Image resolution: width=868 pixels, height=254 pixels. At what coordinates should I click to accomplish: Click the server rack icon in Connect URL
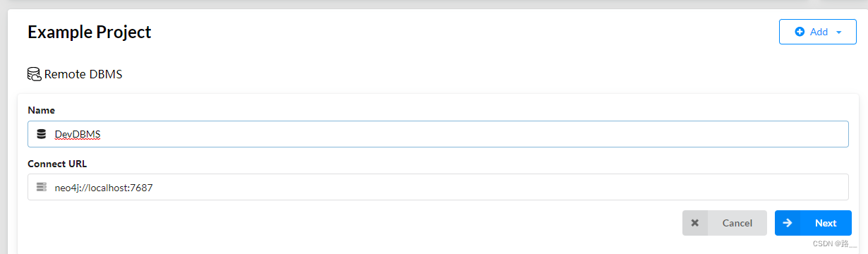[41, 187]
